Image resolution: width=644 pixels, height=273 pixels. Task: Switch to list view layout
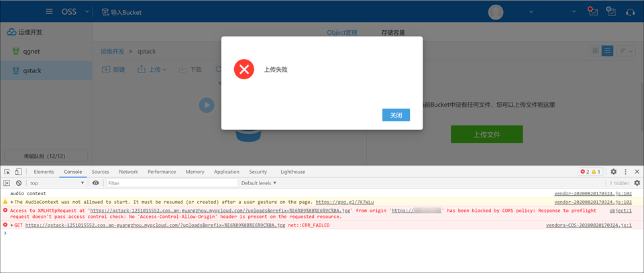pyautogui.click(x=608, y=51)
